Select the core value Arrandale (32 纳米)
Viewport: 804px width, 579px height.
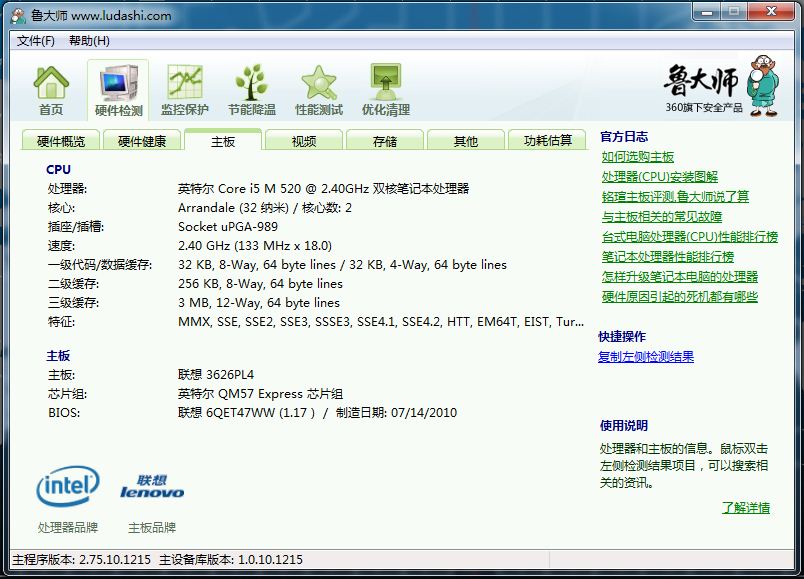coord(265,208)
